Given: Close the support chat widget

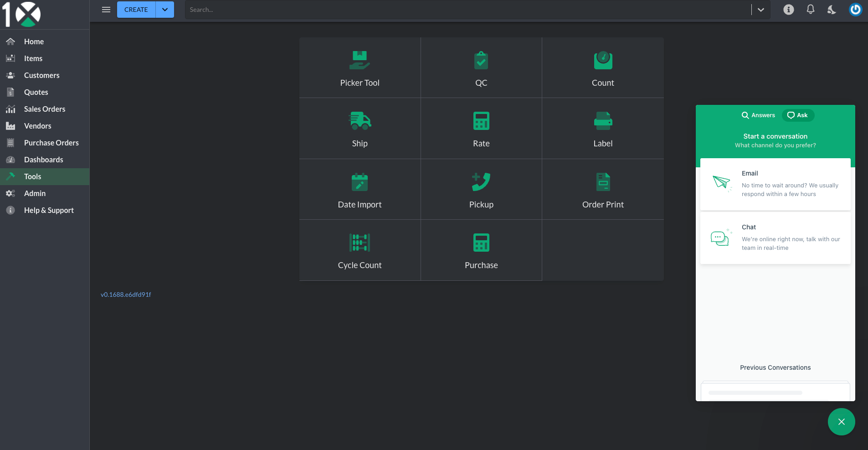Looking at the screenshot, I should point(841,422).
